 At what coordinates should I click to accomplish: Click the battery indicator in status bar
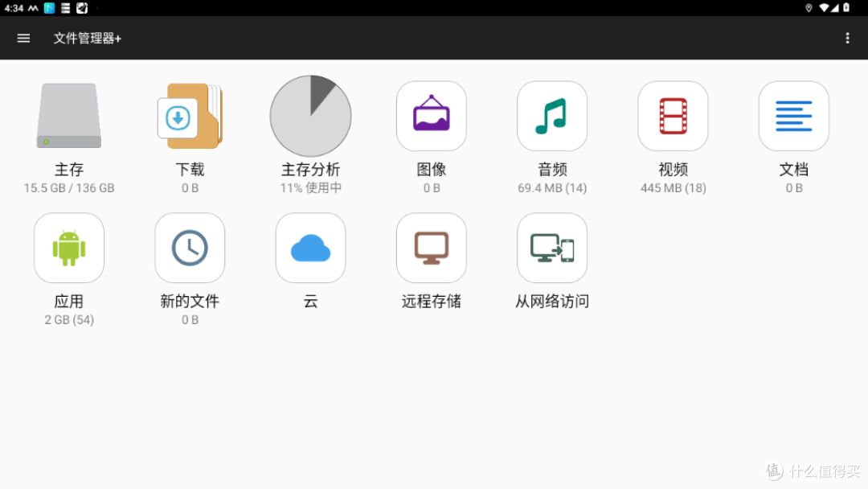[x=846, y=8]
